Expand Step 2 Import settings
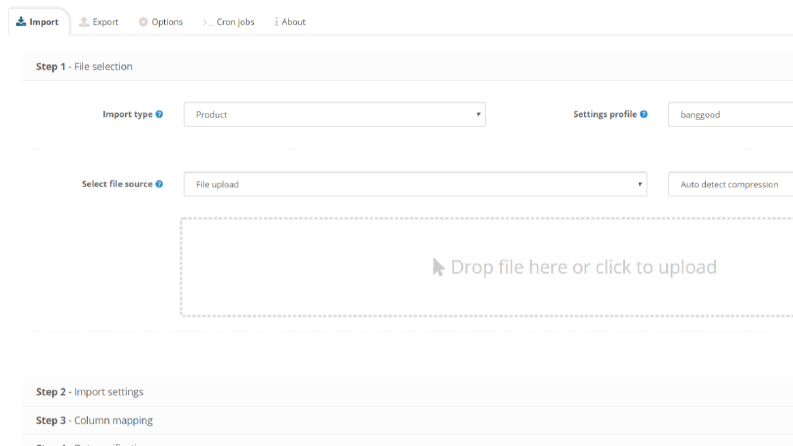The height and width of the screenshot is (446, 793). pyautogui.click(x=408, y=392)
